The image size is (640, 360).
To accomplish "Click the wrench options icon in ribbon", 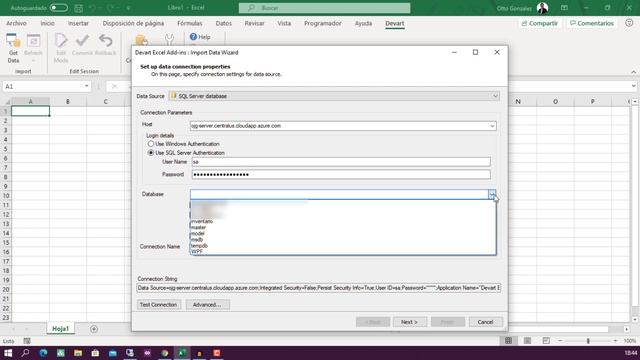I will 169,39.
